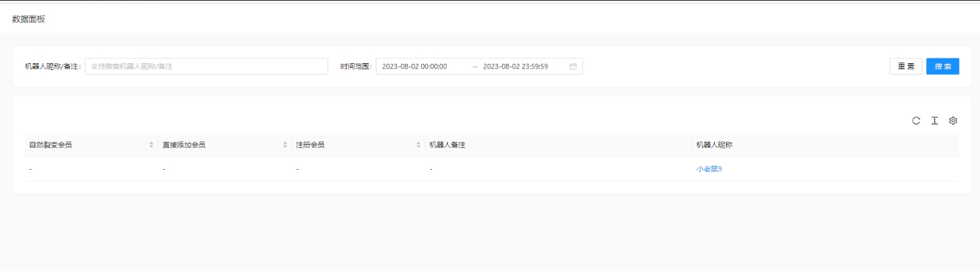Open the table density icon
Viewport: 980px width, 271px height.
935,121
